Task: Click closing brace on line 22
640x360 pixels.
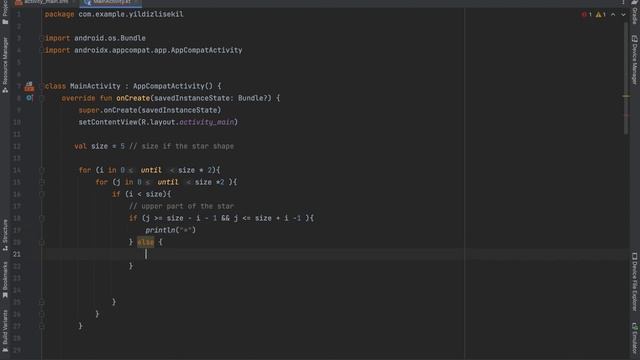Action: coord(131,266)
